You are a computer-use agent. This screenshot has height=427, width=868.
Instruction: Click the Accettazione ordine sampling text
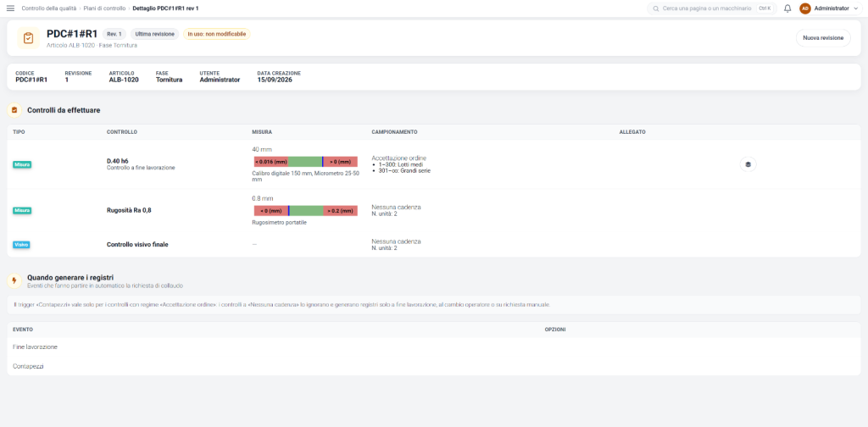[399, 158]
